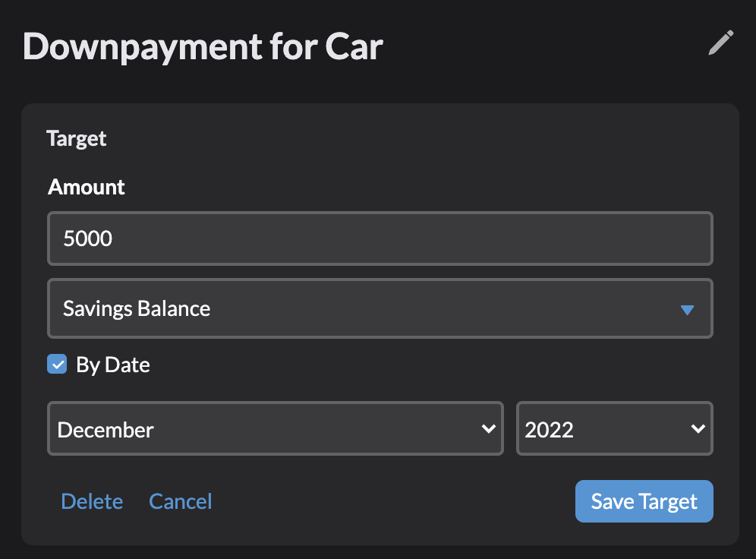Click the year dropdown chevron
Viewport: 756px width, 559px height.
698,428
